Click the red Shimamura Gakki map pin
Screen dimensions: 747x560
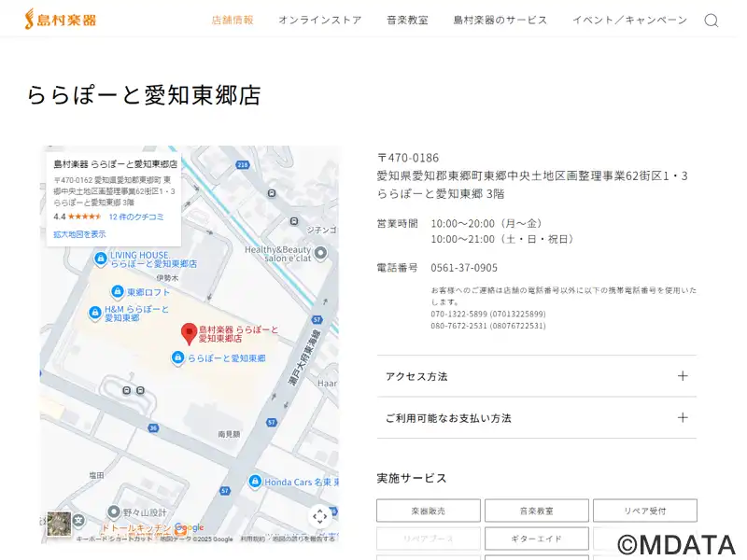click(188, 332)
